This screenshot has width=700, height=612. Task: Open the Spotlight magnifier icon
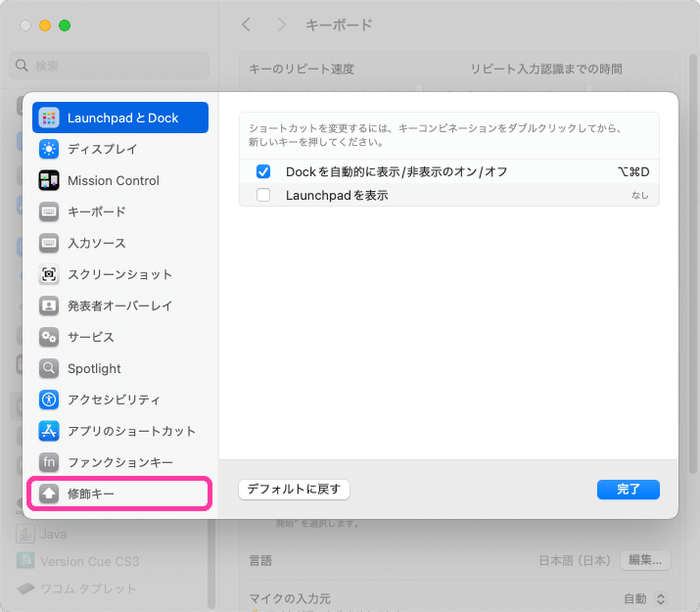point(50,368)
